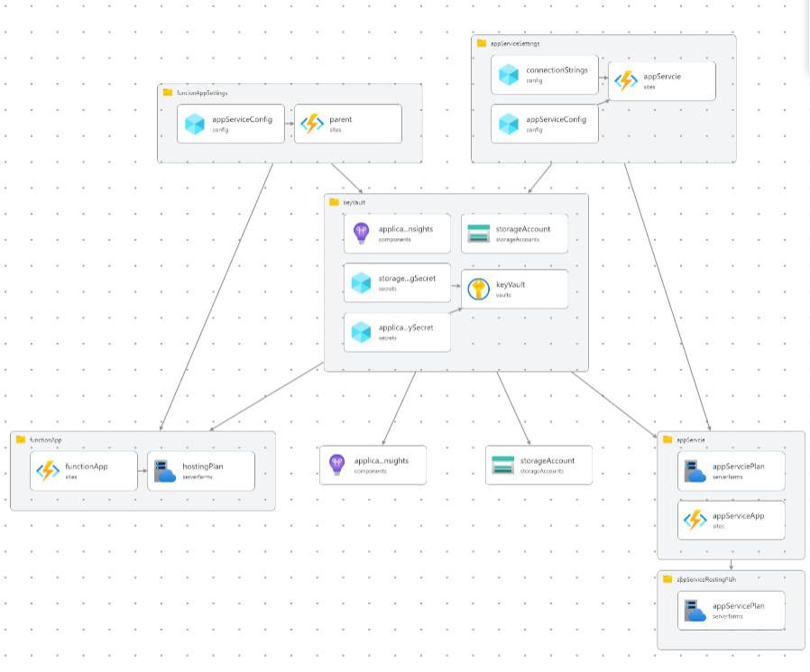Click the lightning icon of appServcie sites node
Viewport: 810px width, 672px height.
[626, 81]
